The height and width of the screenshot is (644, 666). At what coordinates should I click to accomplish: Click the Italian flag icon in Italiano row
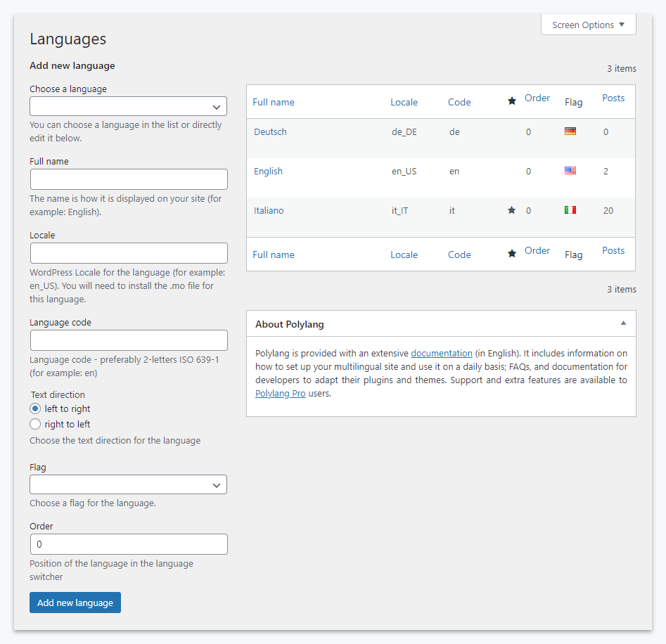570,210
